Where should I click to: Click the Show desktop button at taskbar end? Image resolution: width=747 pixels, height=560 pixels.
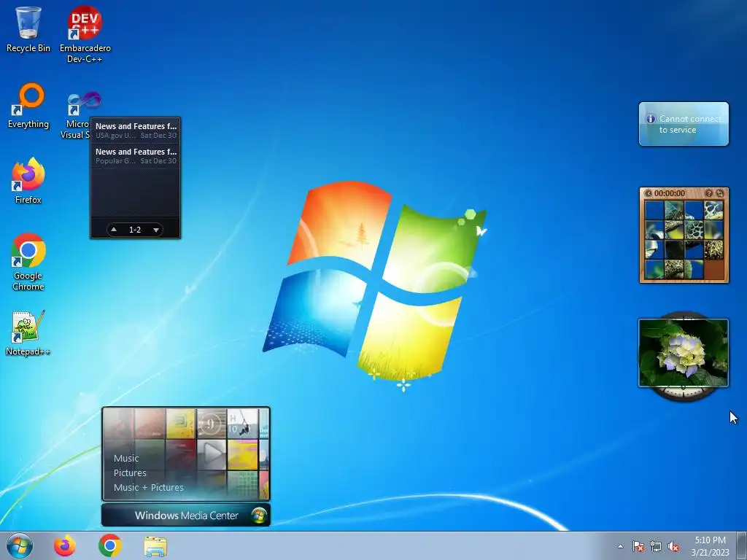(x=742, y=545)
